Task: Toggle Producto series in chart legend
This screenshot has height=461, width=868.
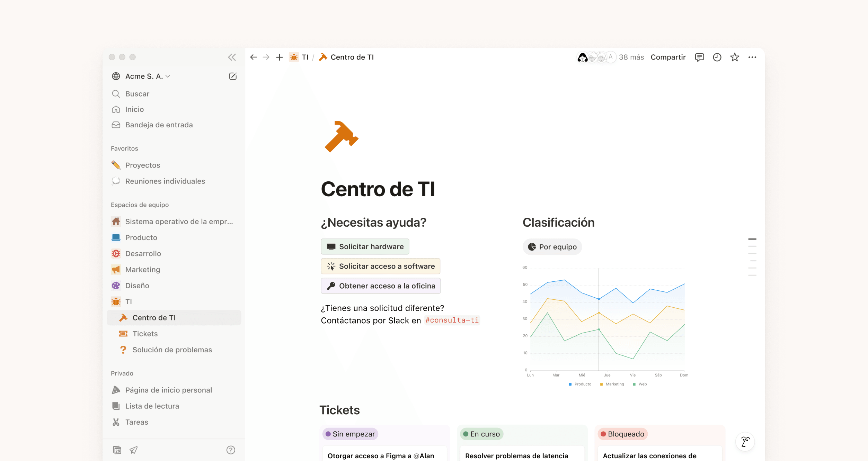Action: (580, 384)
